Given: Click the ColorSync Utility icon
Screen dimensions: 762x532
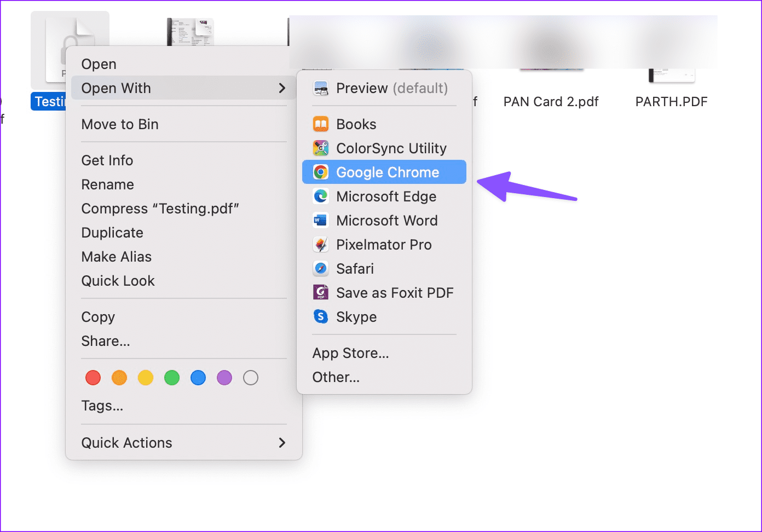Looking at the screenshot, I should [321, 148].
